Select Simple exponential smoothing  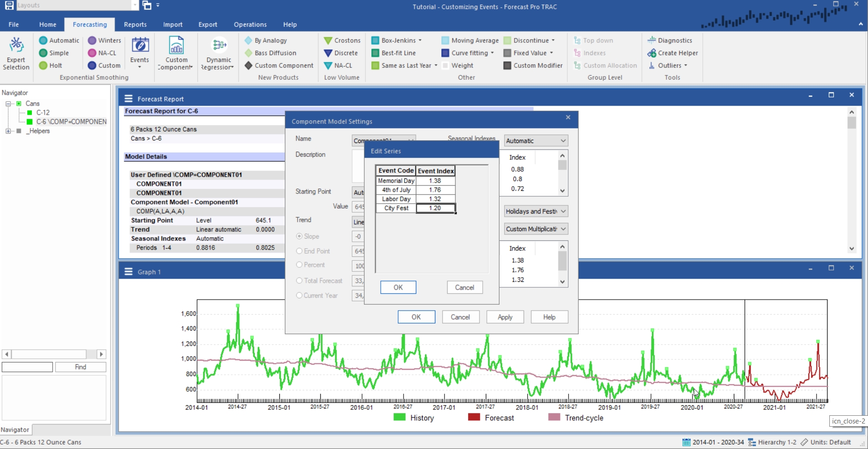54,53
